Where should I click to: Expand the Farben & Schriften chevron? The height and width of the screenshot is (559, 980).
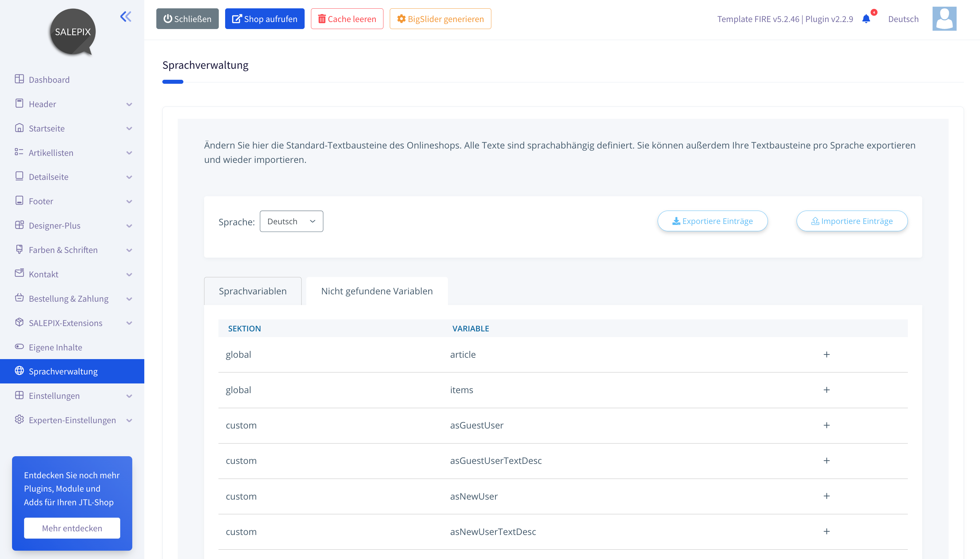coord(129,250)
